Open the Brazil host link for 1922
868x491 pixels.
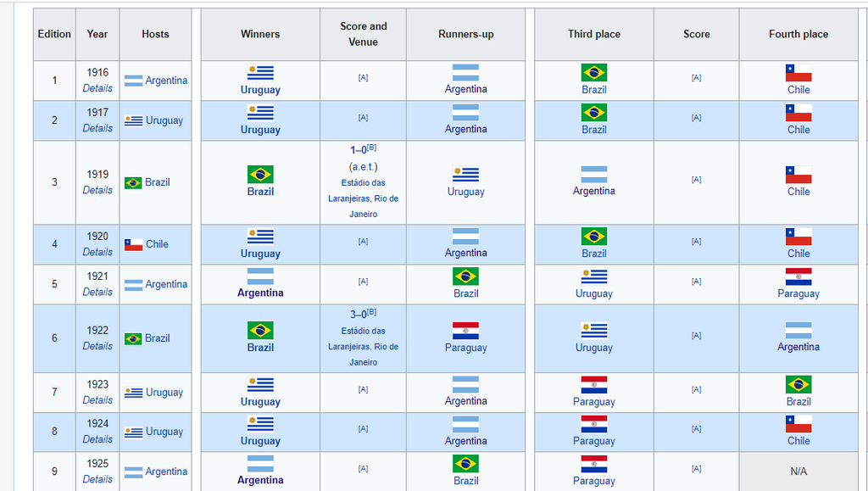158,338
